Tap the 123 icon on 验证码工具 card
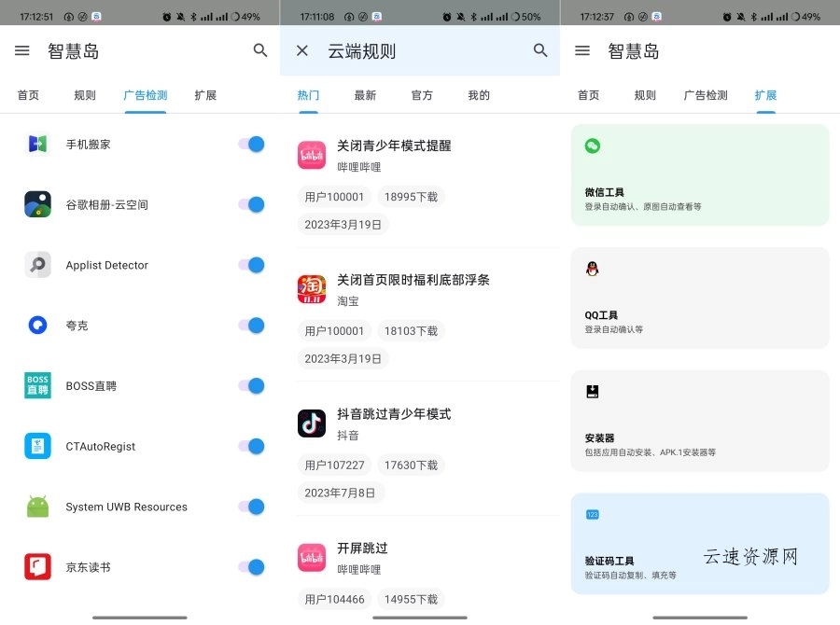Image resolution: width=840 pixels, height=625 pixels. (592, 514)
